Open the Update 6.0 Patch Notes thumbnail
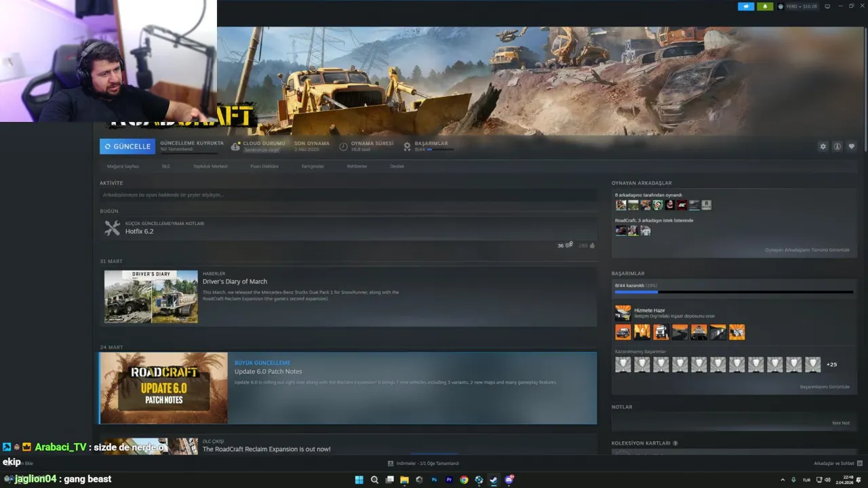The width and height of the screenshot is (868, 488). (163, 388)
